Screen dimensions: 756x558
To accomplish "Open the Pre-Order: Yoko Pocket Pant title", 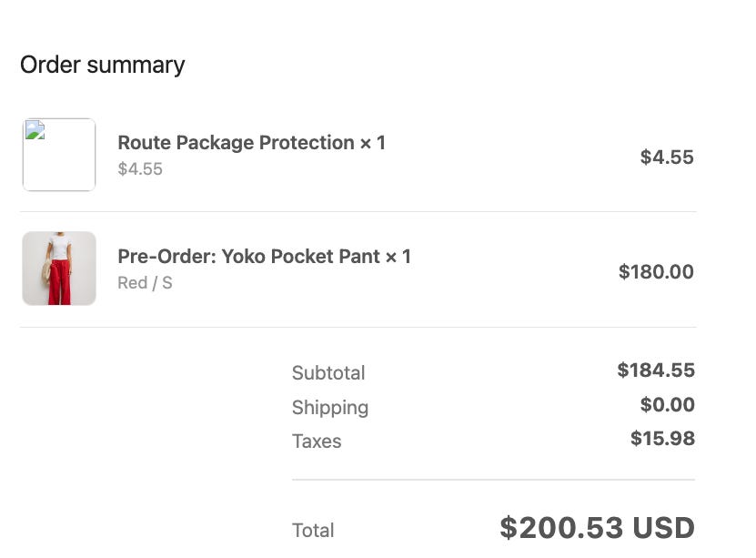I will point(264,257).
